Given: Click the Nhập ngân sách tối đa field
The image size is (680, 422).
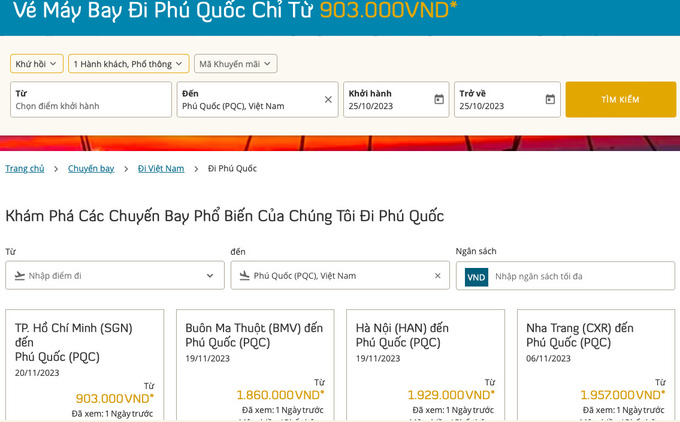Looking at the screenshot, I should pyautogui.click(x=565, y=275).
